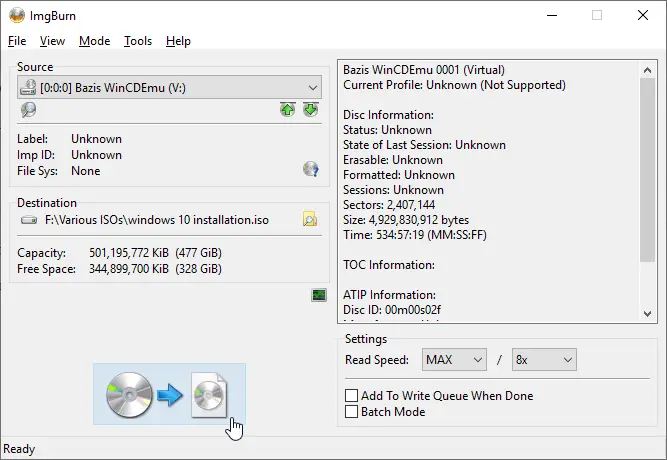
Task: Open the Tools menu
Action: pos(138,41)
